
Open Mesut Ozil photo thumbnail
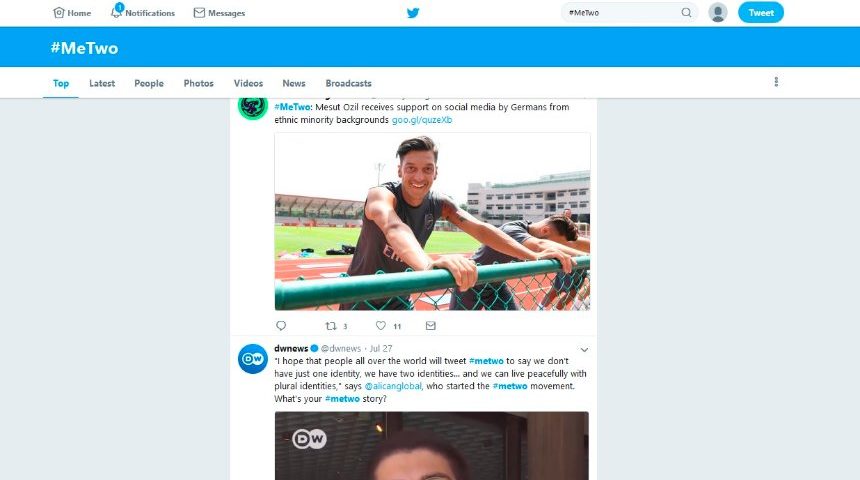pos(432,221)
